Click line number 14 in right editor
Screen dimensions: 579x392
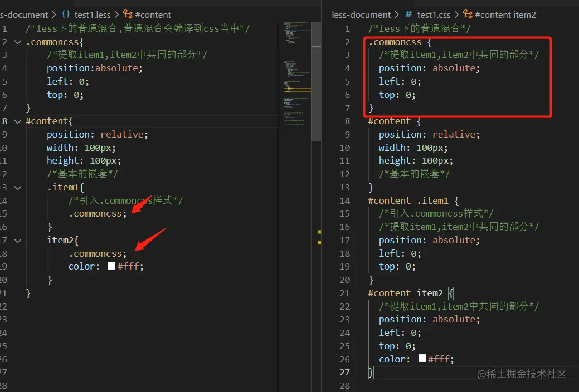coord(344,201)
